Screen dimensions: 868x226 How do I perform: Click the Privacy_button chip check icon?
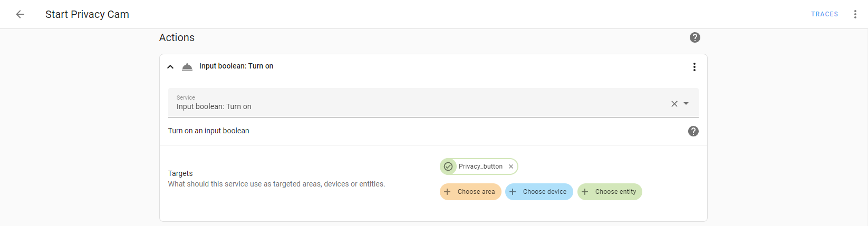pyautogui.click(x=448, y=166)
